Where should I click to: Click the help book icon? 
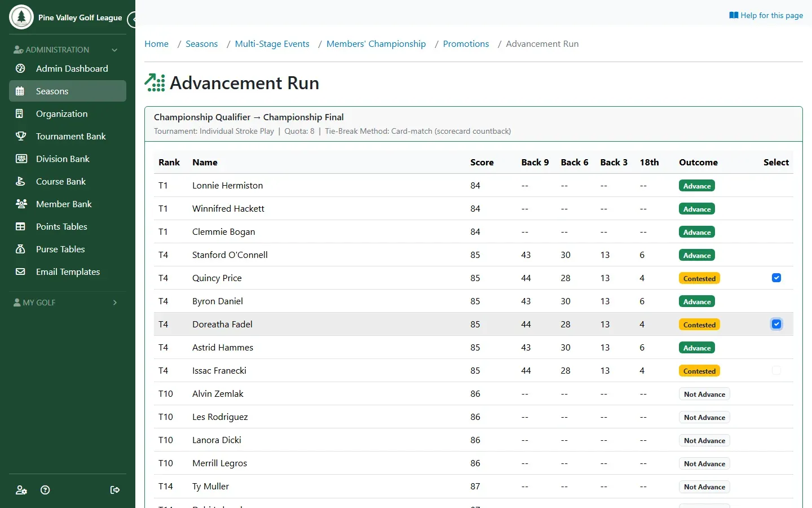734,15
